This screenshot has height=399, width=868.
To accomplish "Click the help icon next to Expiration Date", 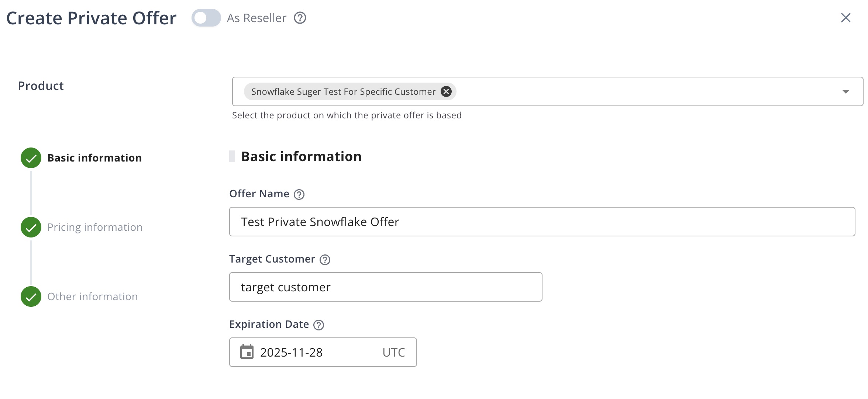I will [x=319, y=325].
